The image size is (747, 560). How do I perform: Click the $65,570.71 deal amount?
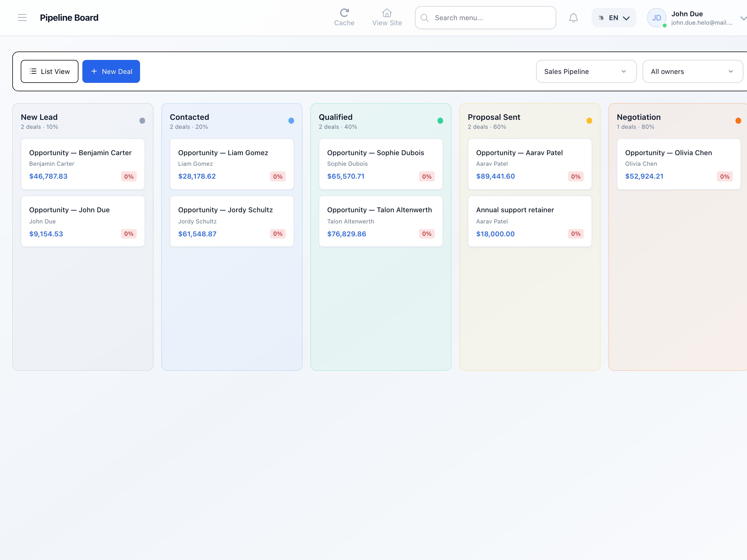pos(346,176)
